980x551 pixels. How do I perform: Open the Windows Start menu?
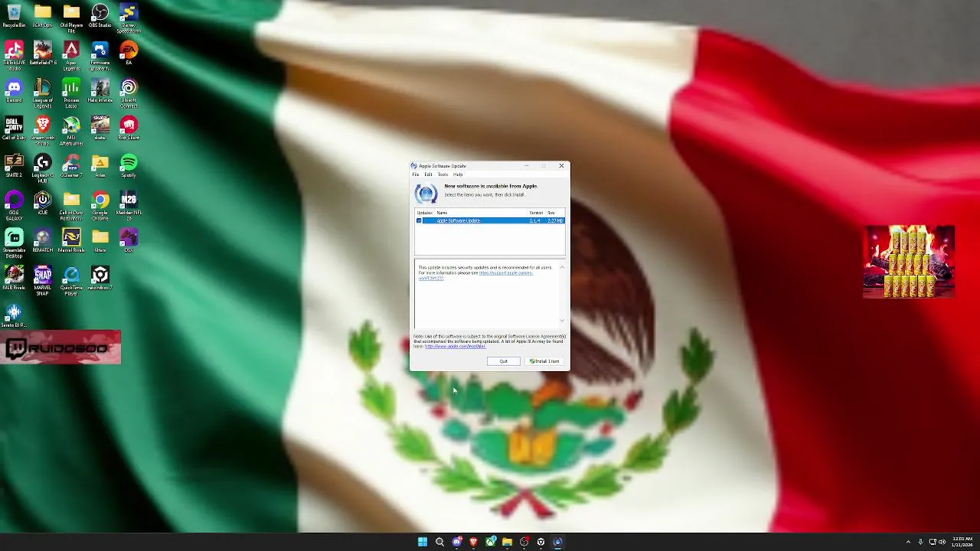[423, 542]
